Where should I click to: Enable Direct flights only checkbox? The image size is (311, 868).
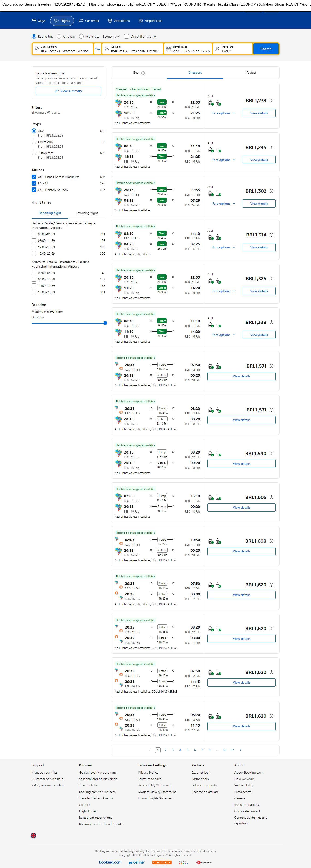(x=127, y=36)
